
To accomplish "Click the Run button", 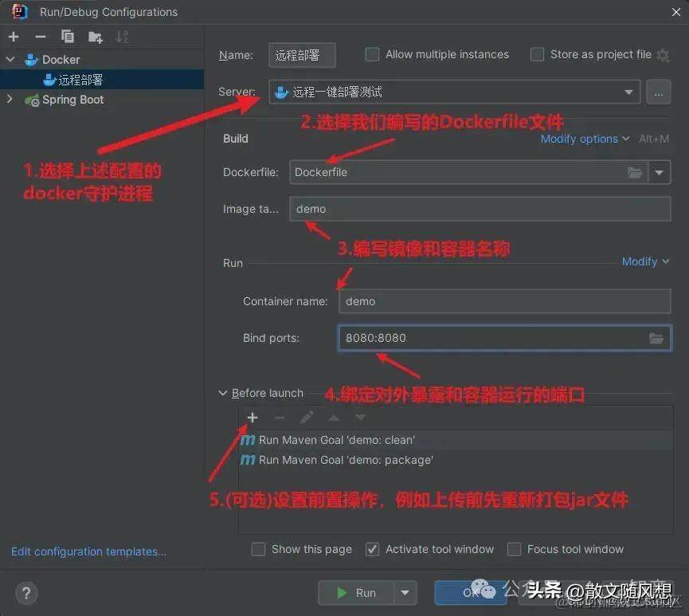I will [356, 593].
